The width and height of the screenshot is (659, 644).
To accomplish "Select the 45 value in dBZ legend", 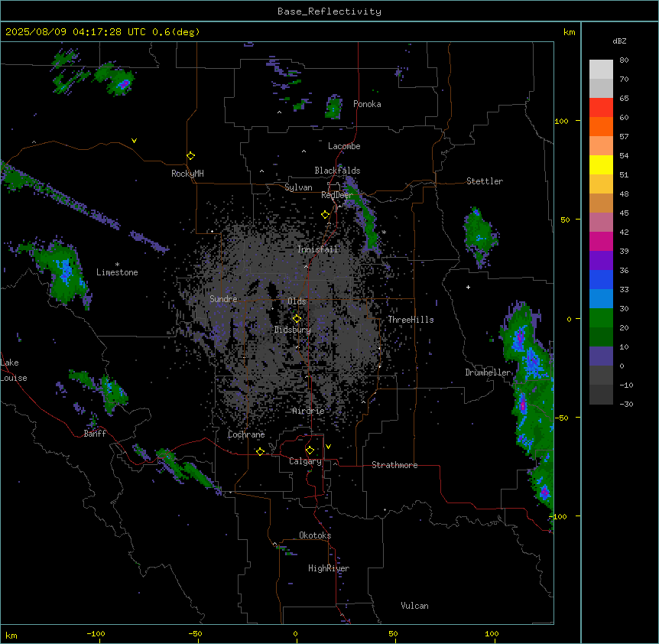I will click(624, 213).
